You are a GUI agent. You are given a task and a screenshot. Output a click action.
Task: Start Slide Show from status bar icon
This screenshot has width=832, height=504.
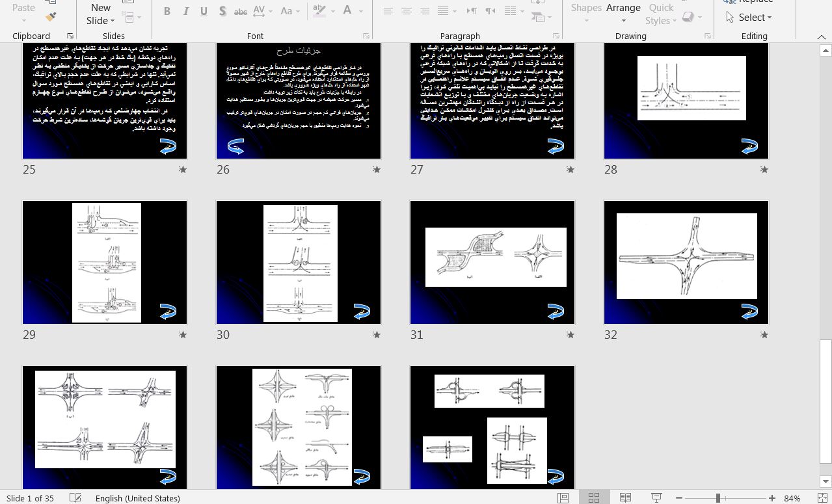(x=656, y=498)
